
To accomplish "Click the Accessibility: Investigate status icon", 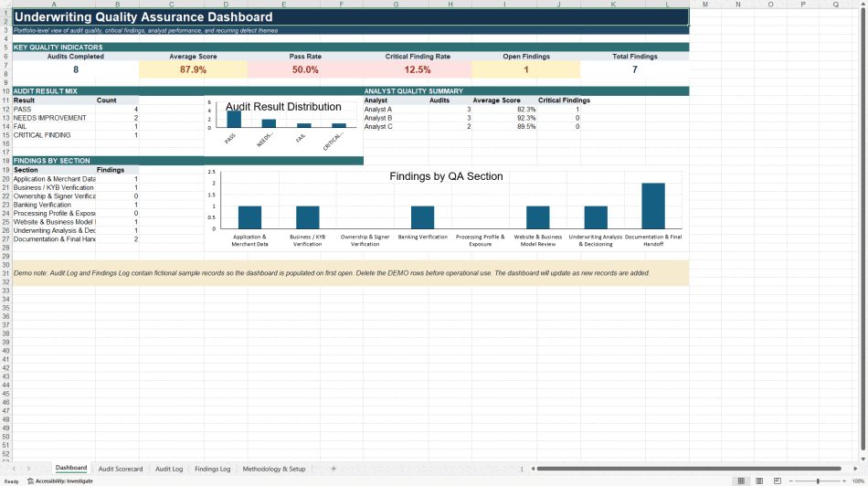I will click(59, 481).
